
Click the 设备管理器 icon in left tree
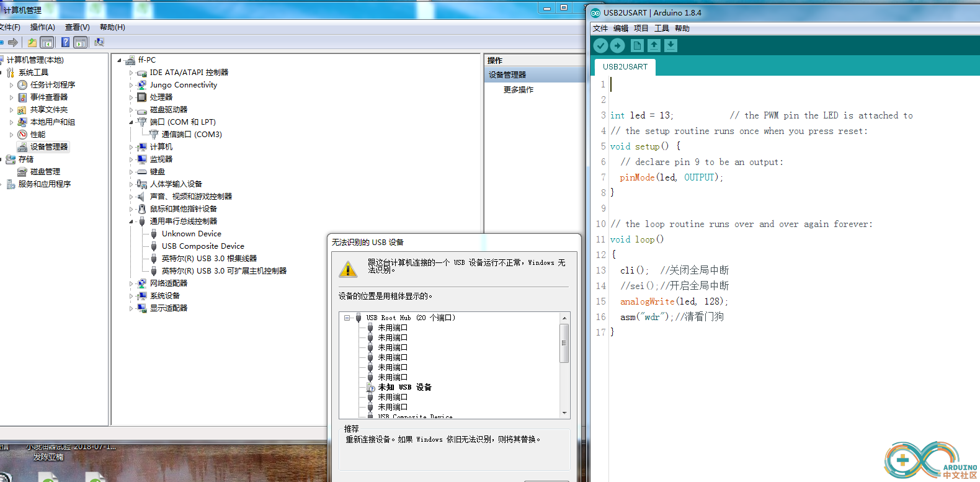click(22, 147)
